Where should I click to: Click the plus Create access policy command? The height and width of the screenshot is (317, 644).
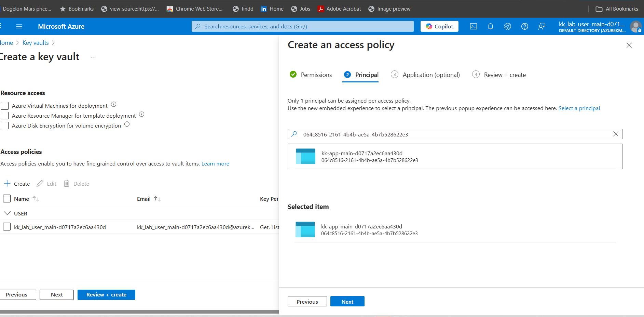pyautogui.click(x=17, y=184)
